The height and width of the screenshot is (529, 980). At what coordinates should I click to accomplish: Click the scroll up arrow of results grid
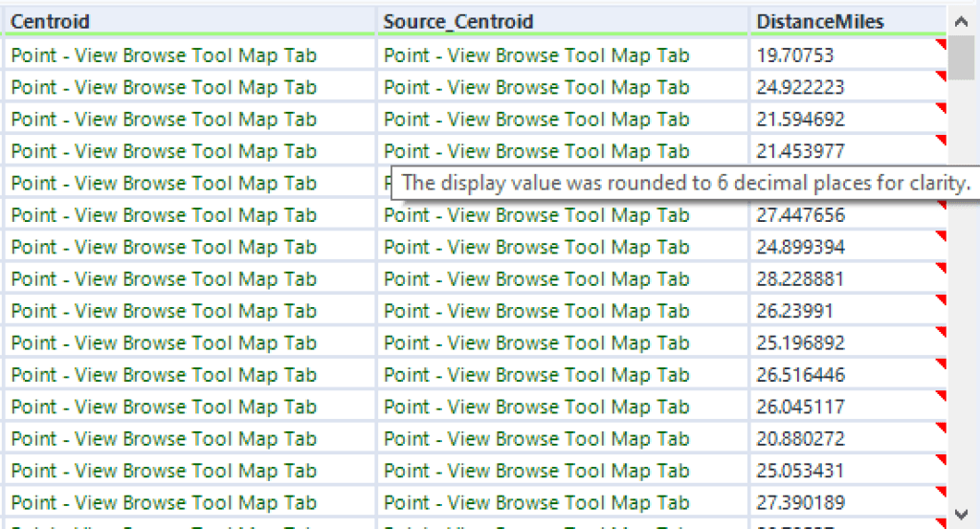pyautogui.click(x=962, y=20)
